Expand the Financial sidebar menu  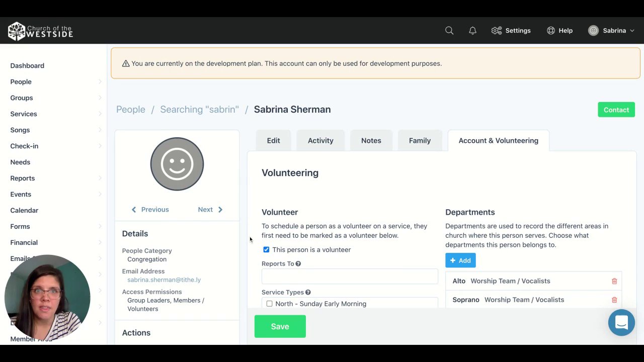tap(100, 242)
